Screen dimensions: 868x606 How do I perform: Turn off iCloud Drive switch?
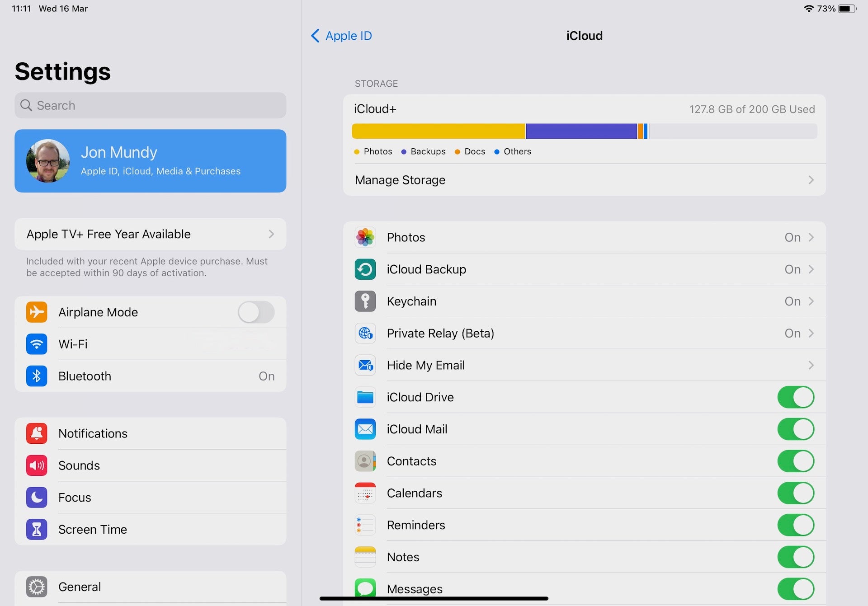pyautogui.click(x=796, y=397)
